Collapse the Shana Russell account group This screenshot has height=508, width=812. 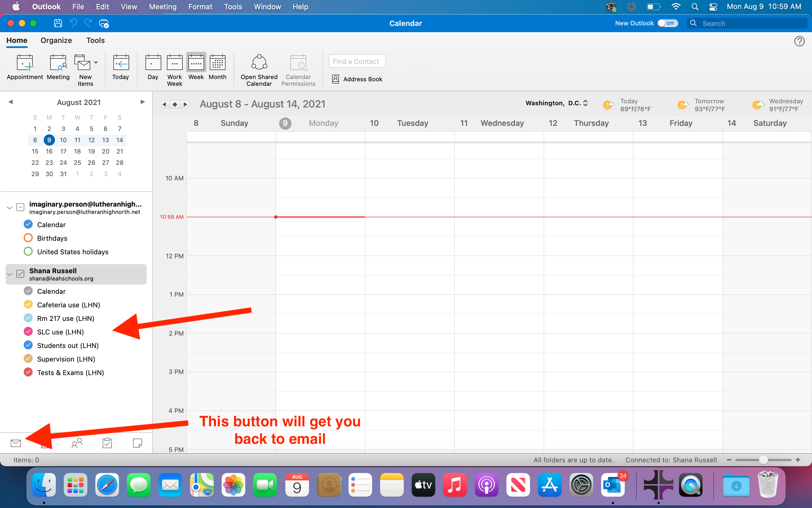click(10, 274)
